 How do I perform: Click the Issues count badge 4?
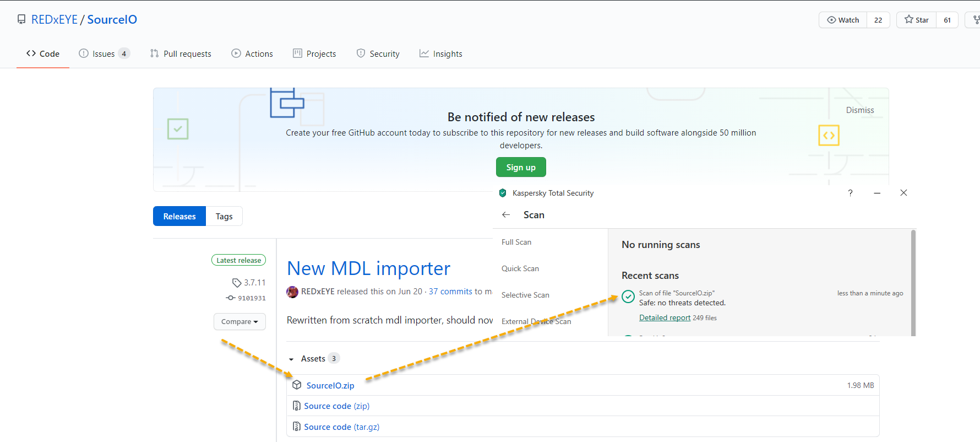[x=124, y=53]
